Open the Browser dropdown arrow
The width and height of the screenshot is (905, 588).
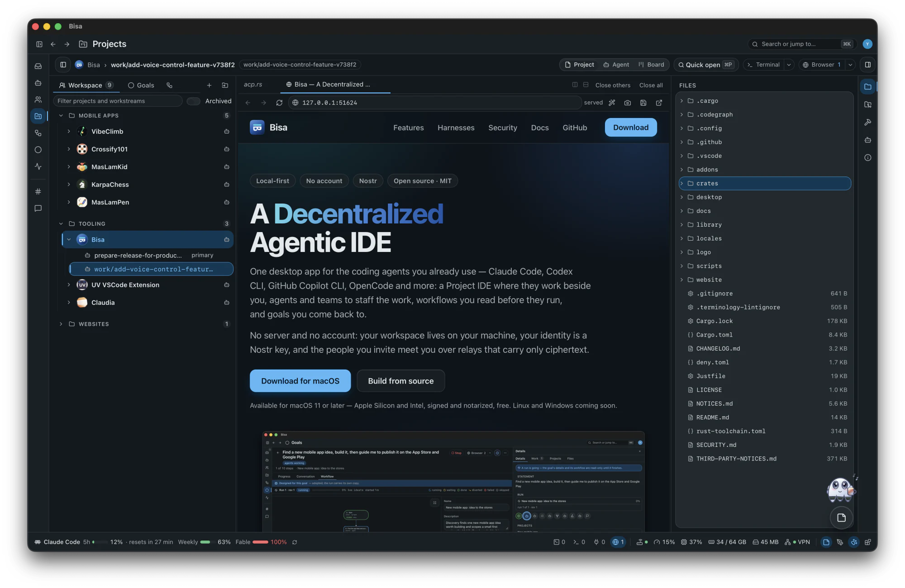click(x=850, y=65)
